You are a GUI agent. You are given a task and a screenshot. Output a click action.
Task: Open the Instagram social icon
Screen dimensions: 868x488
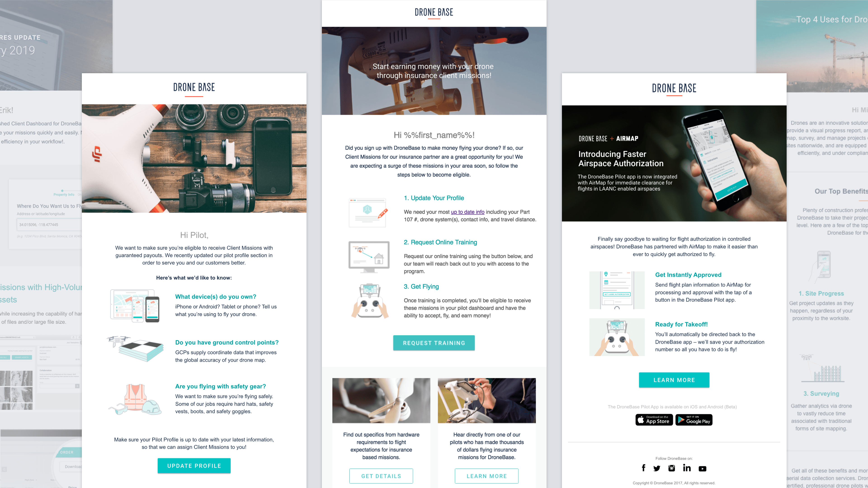[x=672, y=468]
